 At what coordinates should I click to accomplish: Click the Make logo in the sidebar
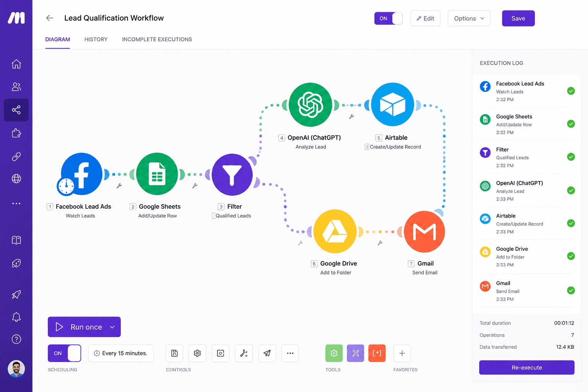16,18
